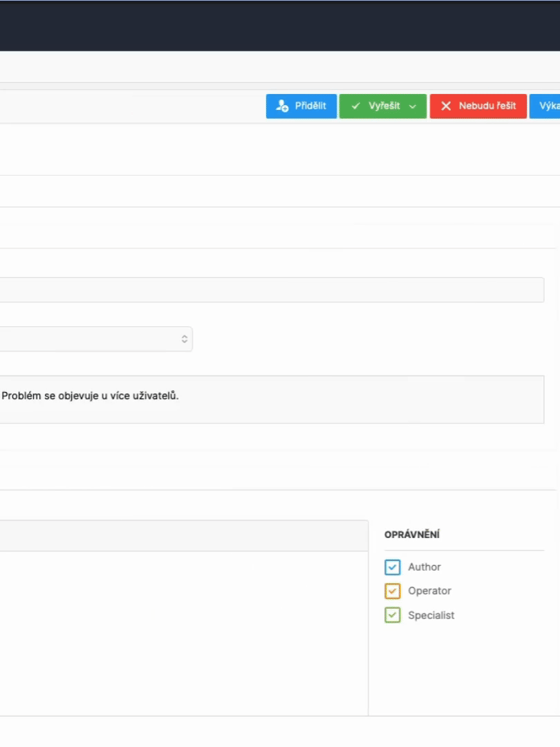Click the Specialist permission label
The width and height of the screenshot is (560, 747).
pos(431,616)
